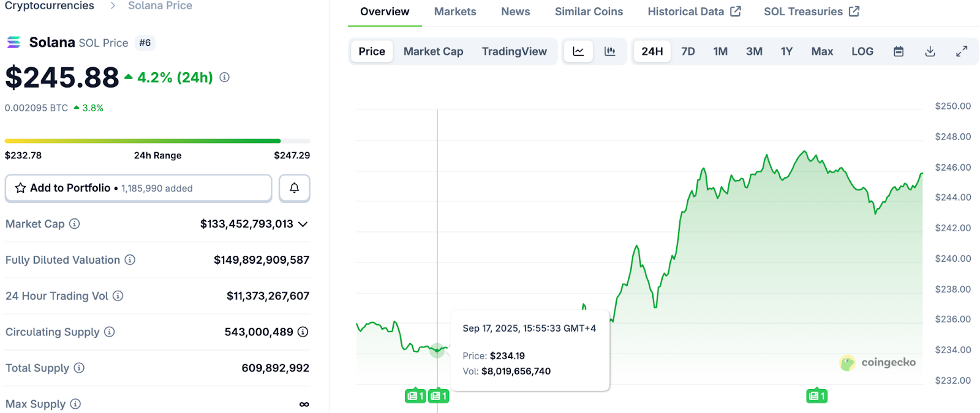Click the $232.78 24h low value
Image resolution: width=980 pixels, height=413 pixels.
[23, 155]
